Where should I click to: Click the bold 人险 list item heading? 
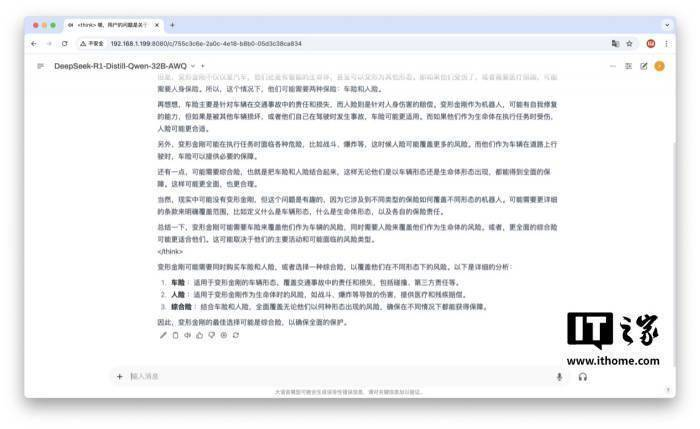[x=178, y=295]
